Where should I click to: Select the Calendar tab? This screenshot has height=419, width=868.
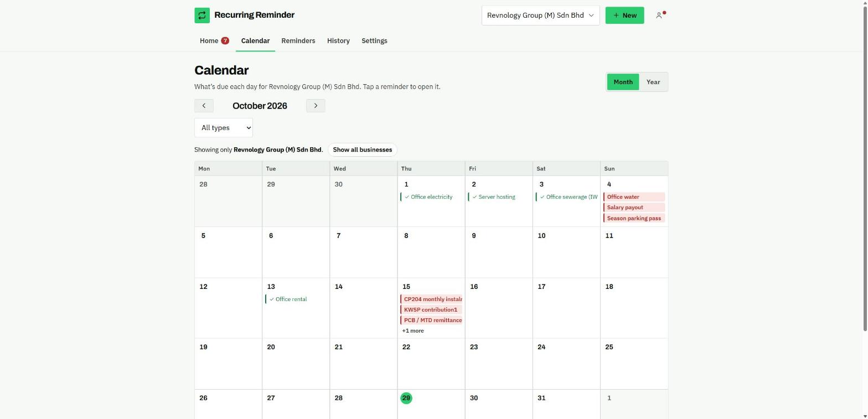click(255, 41)
